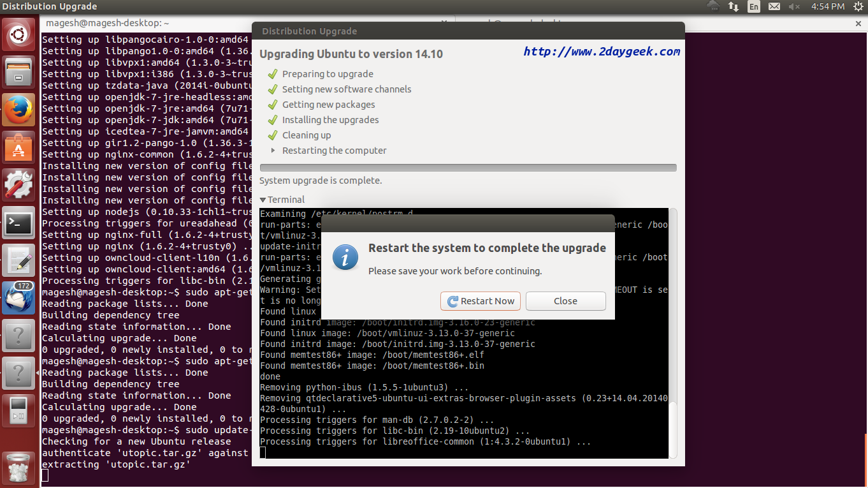Open the Trash in the launcher
This screenshot has width=868, height=488.
tap(19, 467)
